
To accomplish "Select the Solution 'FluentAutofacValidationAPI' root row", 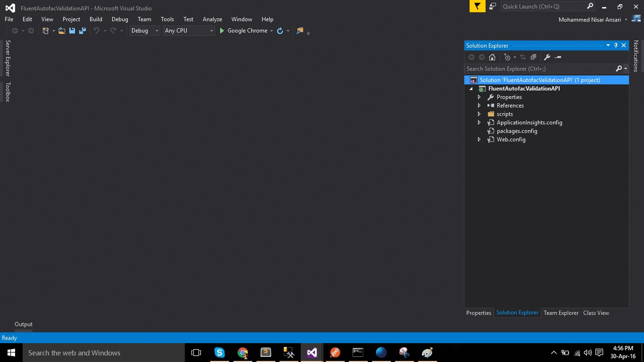I will pos(546,80).
